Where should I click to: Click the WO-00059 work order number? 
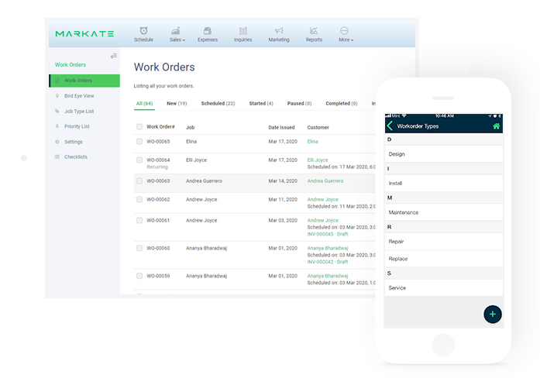coord(158,276)
